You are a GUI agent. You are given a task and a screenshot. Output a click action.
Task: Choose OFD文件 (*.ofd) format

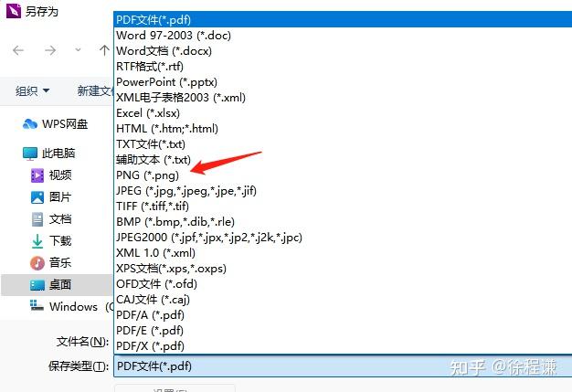[343, 283]
